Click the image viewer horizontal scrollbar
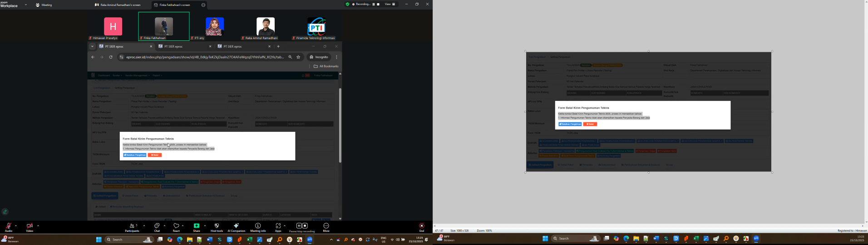 (x=648, y=226)
